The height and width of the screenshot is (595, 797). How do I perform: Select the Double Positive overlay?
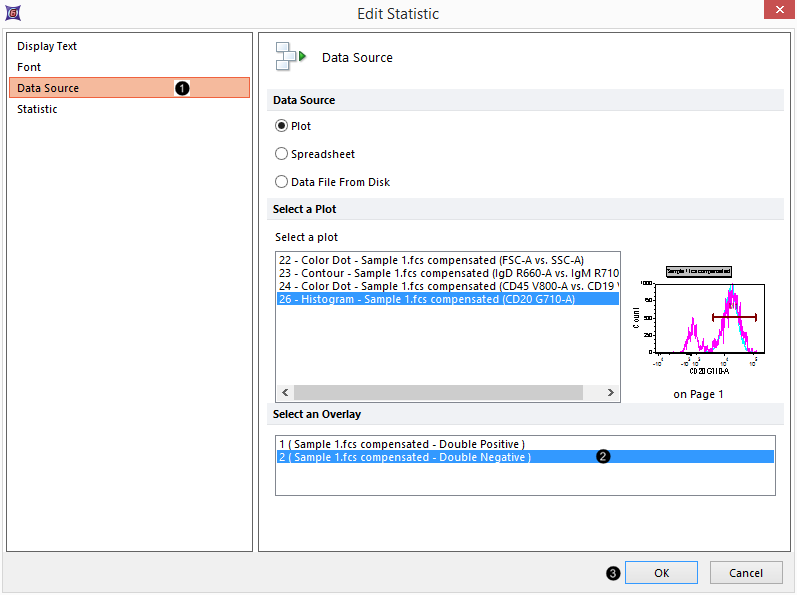(402, 443)
